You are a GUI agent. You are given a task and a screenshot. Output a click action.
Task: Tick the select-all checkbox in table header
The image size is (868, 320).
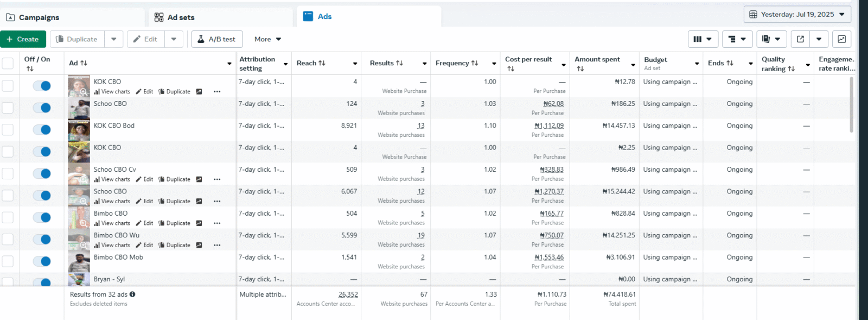[8, 64]
